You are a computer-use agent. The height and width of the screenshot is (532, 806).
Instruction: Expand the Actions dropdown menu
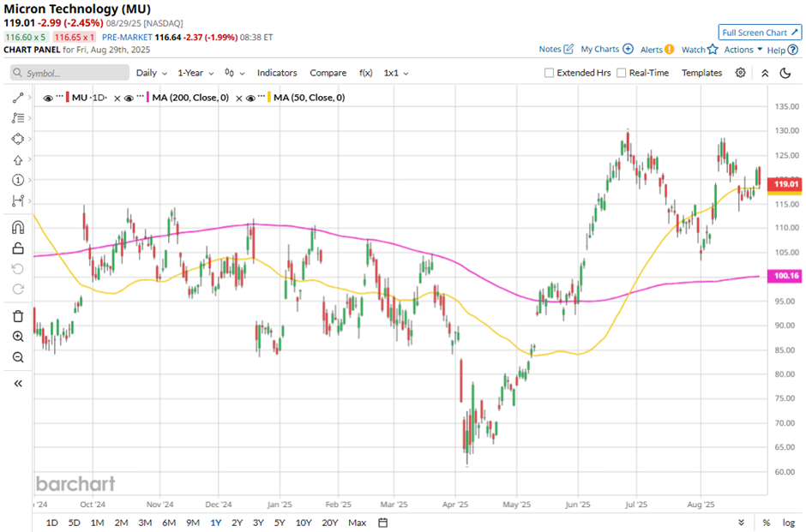pos(743,50)
